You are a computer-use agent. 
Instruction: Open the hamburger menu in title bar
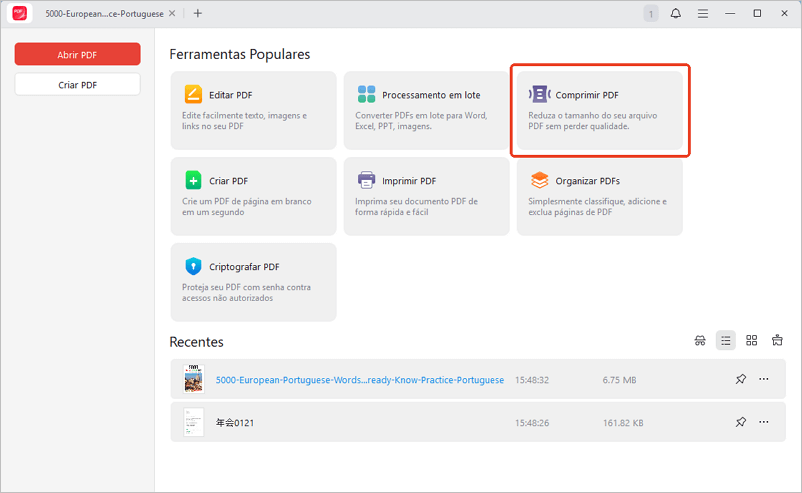click(703, 13)
